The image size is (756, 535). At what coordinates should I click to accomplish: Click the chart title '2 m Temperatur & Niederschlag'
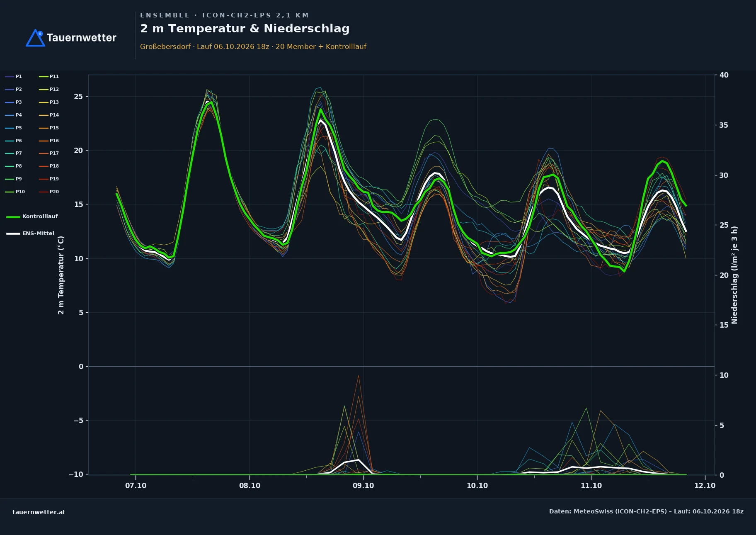coord(245,29)
